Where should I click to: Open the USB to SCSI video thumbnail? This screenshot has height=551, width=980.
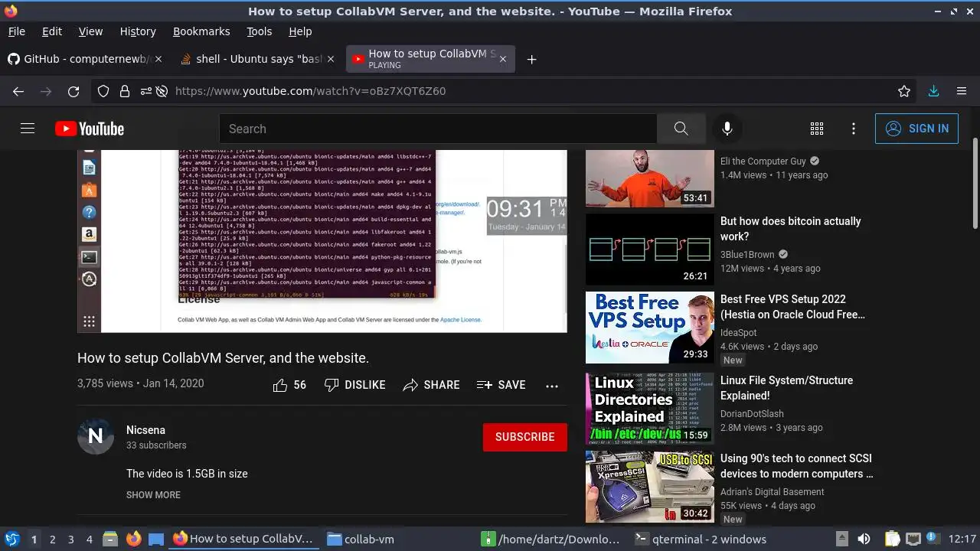click(650, 487)
